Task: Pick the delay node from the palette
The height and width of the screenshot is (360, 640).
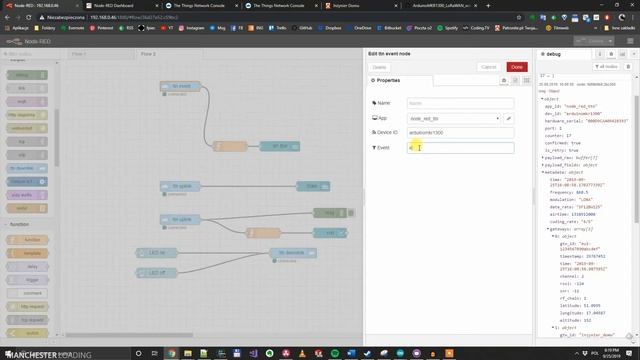Action: click(x=28, y=267)
